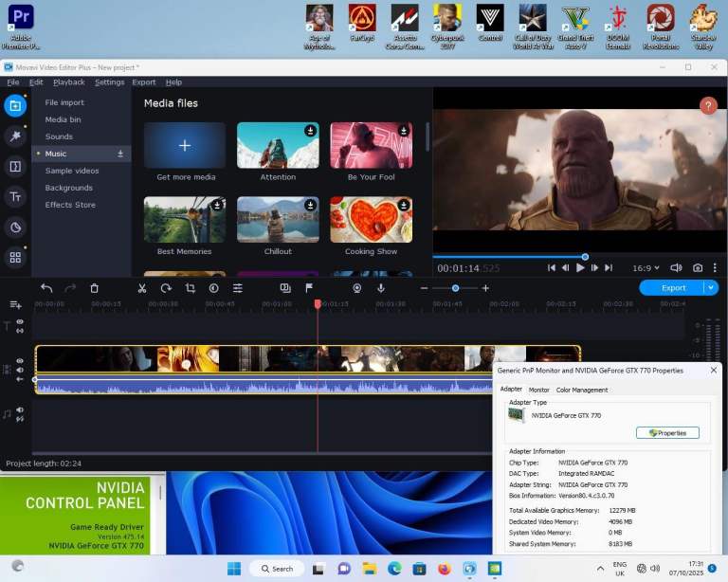Viewport: 728px width, 582px height.
Task: Toggle title track visibility eye icon
Action: point(20,322)
